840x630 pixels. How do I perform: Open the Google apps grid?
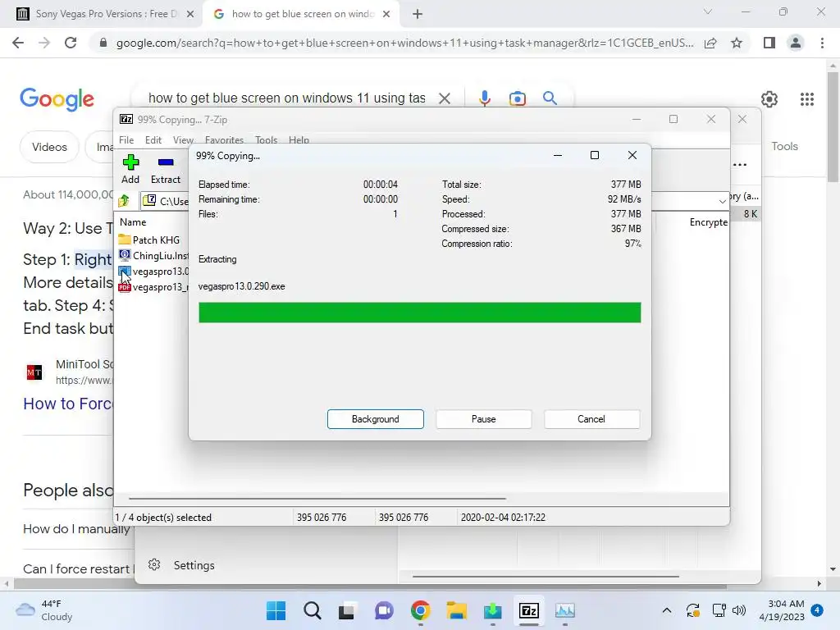click(807, 99)
